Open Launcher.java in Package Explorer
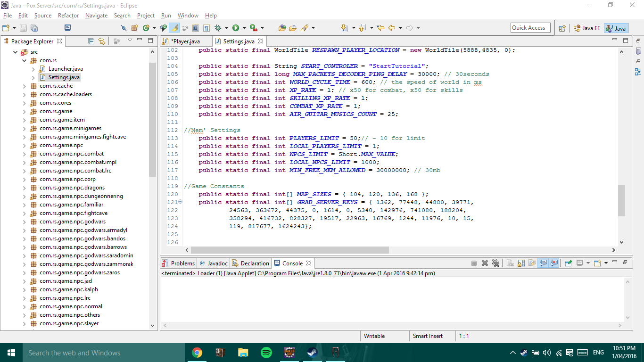The width and height of the screenshot is (644, 362). [x=66, y=69]
